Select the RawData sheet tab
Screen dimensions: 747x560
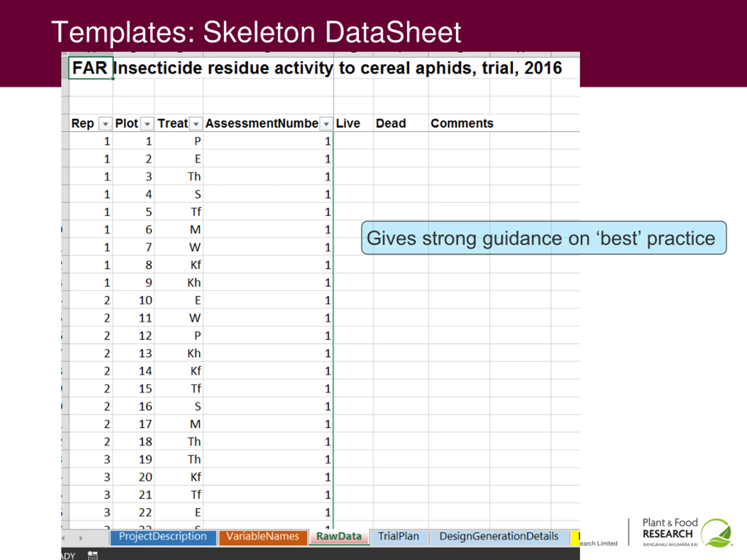[339, 537]
